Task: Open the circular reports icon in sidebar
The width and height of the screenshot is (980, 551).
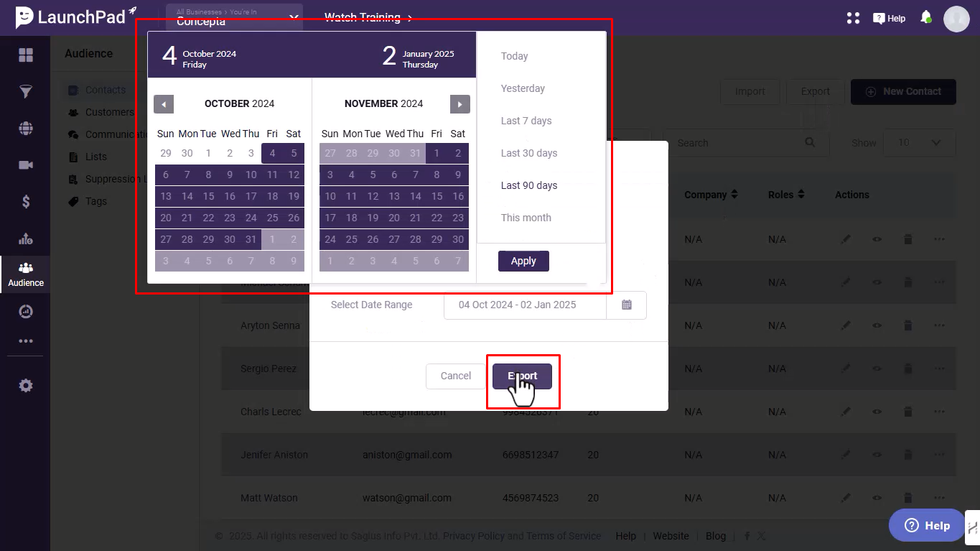Action: (26, 312)
